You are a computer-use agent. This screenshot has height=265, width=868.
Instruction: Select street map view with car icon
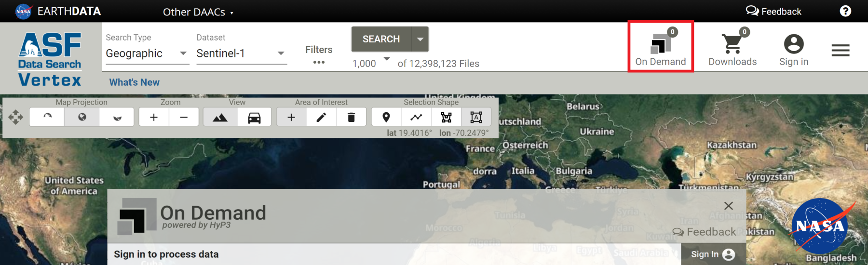point(254,117)
